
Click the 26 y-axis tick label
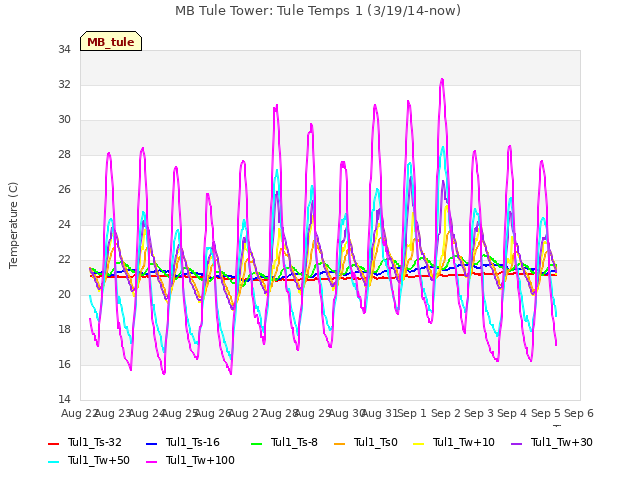64,190
